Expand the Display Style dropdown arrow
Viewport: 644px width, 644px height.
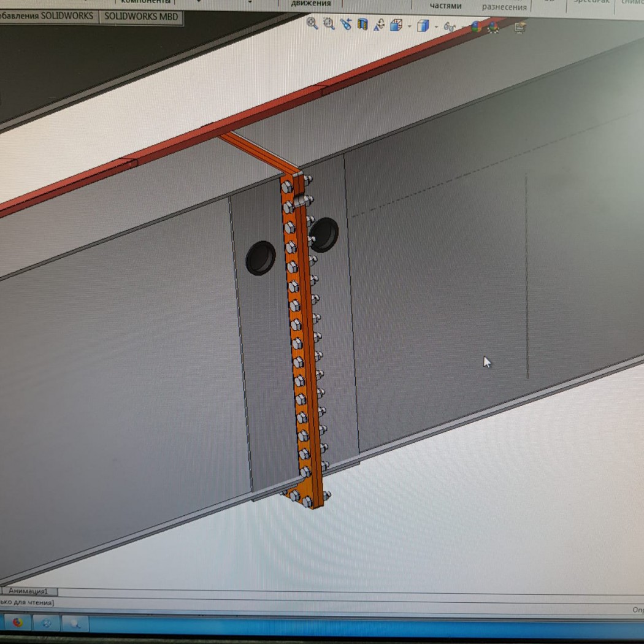pyautogui.click(x=436, y=27)
